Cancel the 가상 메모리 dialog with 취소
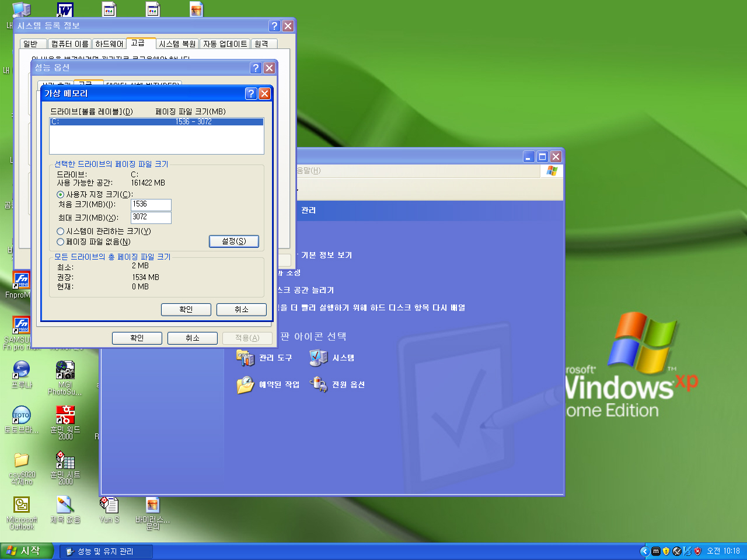 click(x=242, y=310)
